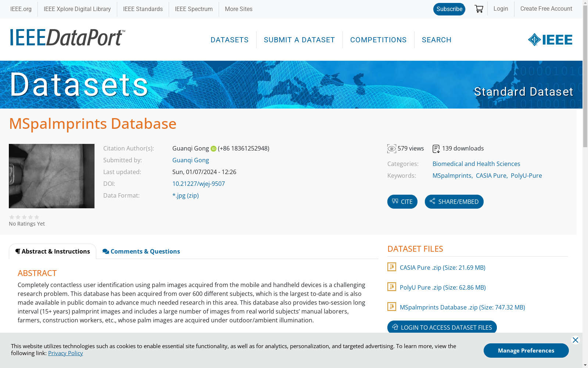The width and height of the screenshot is (588, 368).
Task: Click LOGIN TO ACCESS DATASET FILES
Action: tap(442, 327)
